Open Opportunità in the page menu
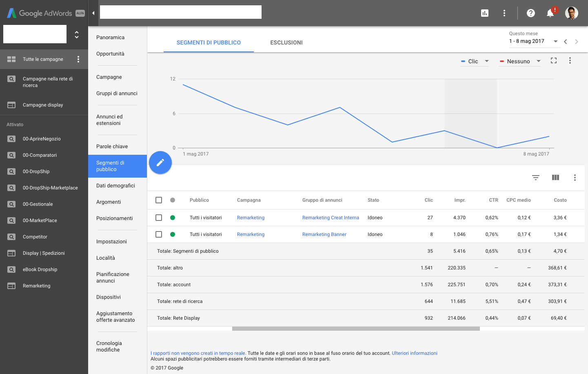Viewport: 588px width, 374px height. [110, 54]
